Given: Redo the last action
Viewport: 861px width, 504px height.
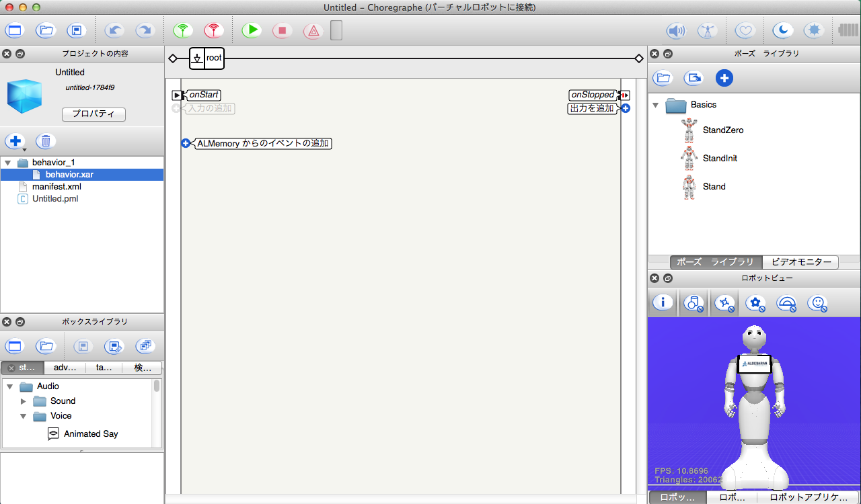Looking at the screenshot, I should pos(145,30).
